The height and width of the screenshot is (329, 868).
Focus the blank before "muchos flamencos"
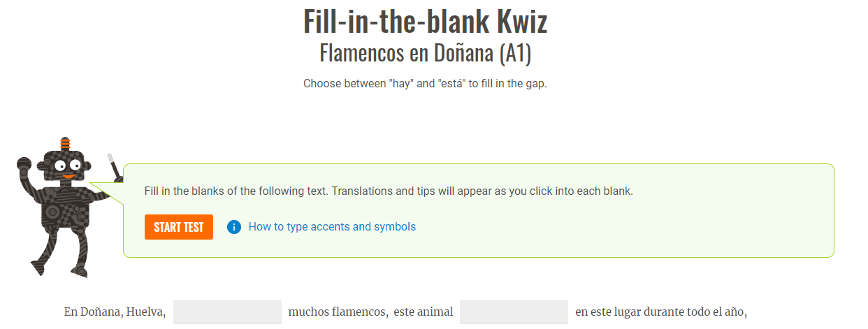tap(227, 312)
